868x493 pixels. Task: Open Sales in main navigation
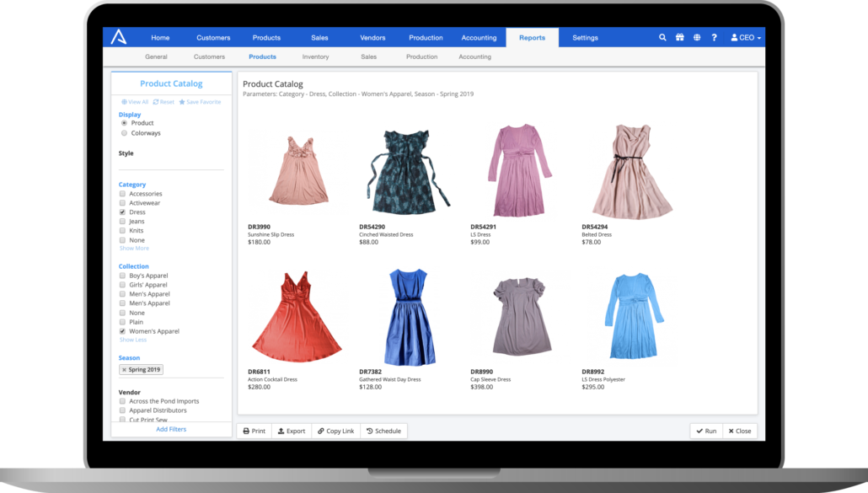pyautogui.click(x=319, y=38)
